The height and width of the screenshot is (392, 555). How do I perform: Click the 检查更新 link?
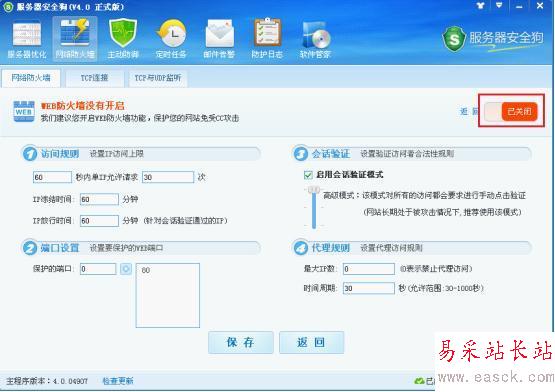pos(118,381)
